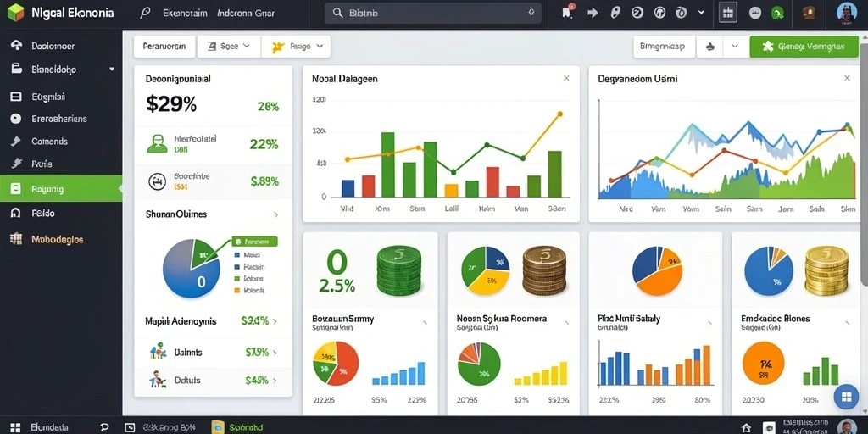Select the green Bocomen legend entry
This screenshot has width=868, height=434.
click(x=254, y=242)
